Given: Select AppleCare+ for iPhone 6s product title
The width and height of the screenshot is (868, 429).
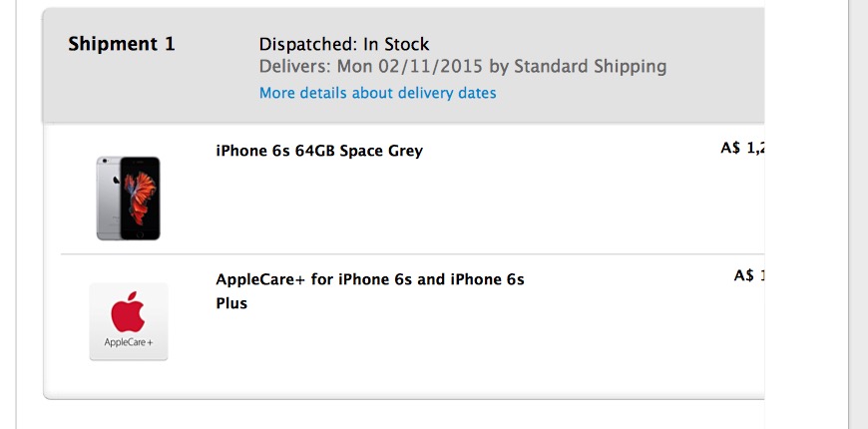Looking at the screenshot, I should click(369, 279).
